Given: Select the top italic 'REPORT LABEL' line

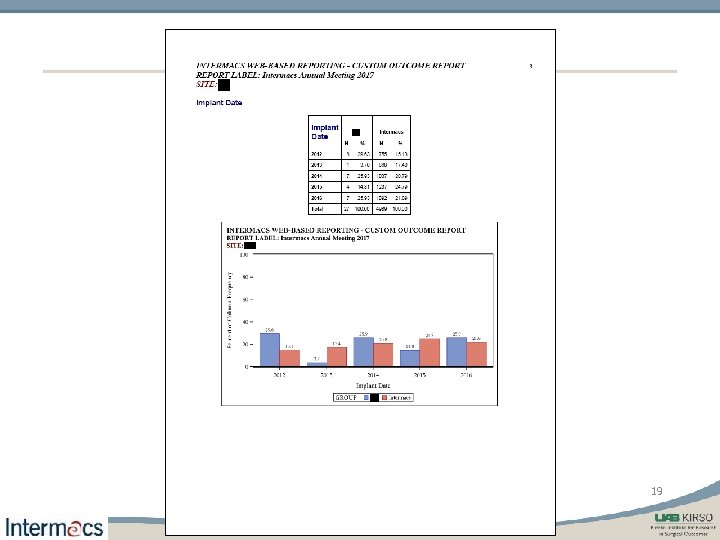Looking at the screenshot, I should 285,75.
